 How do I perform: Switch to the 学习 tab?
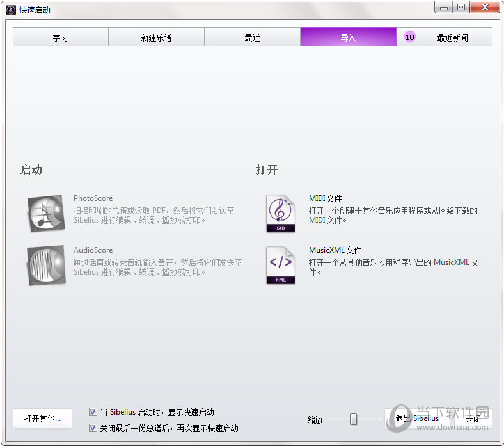click(x=60, y=37)
